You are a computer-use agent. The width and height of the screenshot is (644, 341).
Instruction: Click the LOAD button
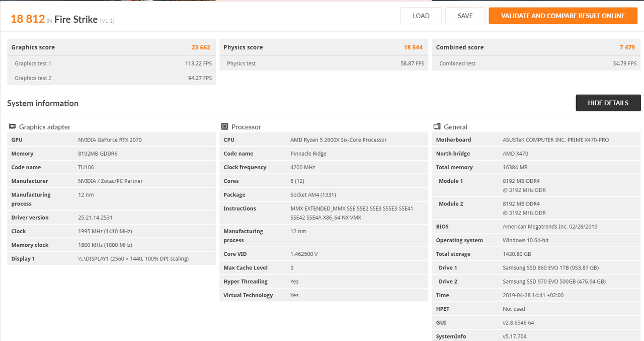coord(421,16)
